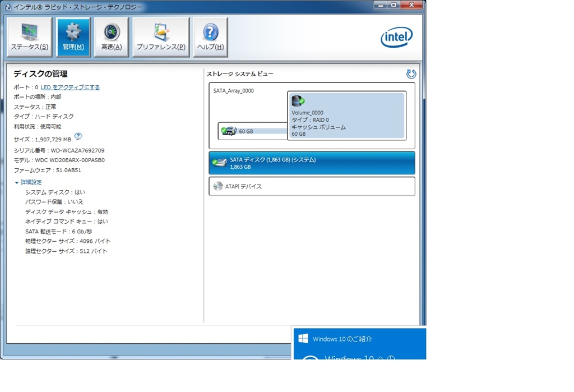Click the タイプ : ハード ディスク text

pos(44,117)
